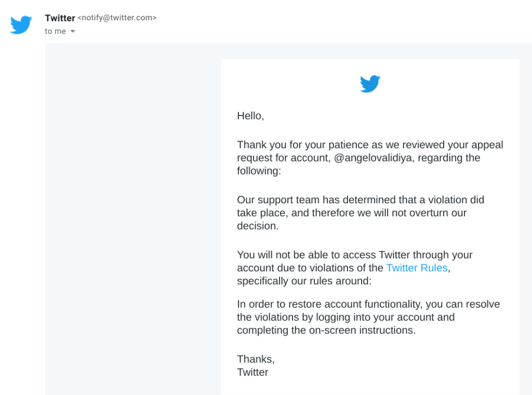
Task: Click the Twitter bird logo in email body
Action: [370, 84]
